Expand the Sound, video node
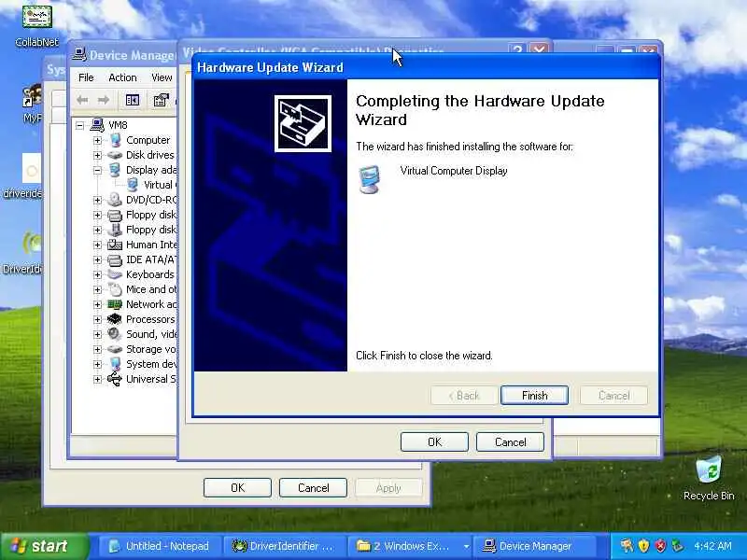This screenshot has width=747, height=560. [x=97, y=334]
